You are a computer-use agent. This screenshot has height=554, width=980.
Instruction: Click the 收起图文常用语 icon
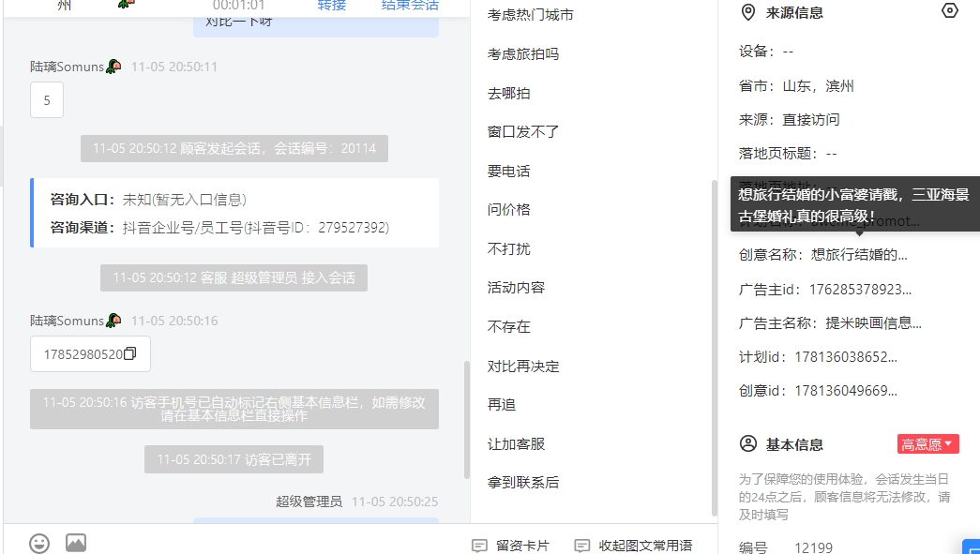pyautogui.click(x=581, y=546)
